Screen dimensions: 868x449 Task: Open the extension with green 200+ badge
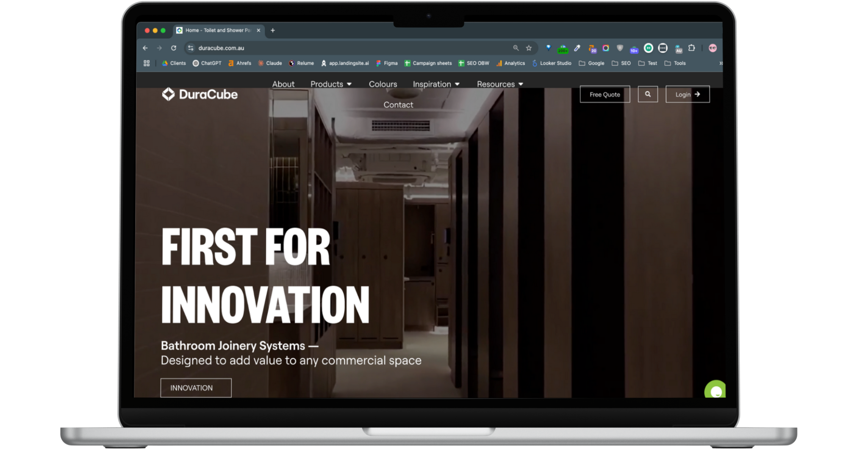[x=563, y=49]
